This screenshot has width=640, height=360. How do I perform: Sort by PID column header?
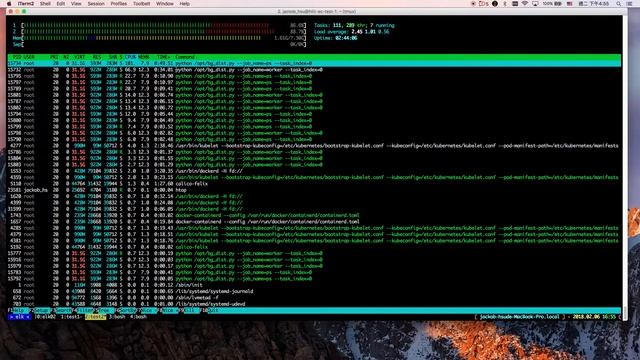tap(17, 57)
